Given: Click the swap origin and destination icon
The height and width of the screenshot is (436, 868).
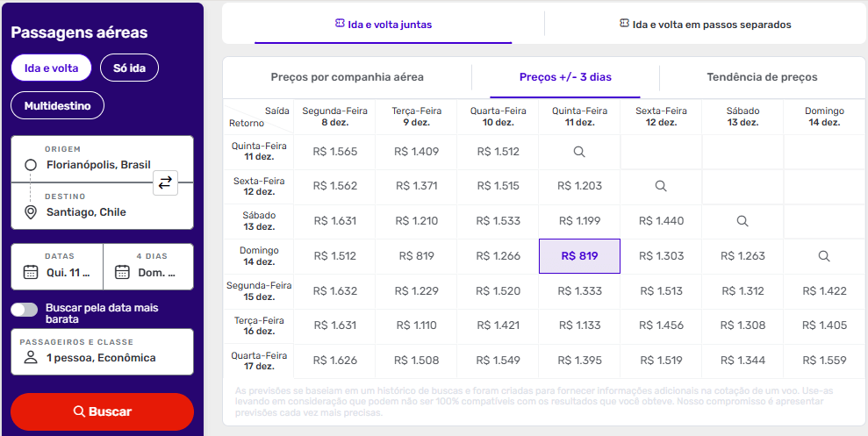Looking at the screenshot, I should click(165, 182).
